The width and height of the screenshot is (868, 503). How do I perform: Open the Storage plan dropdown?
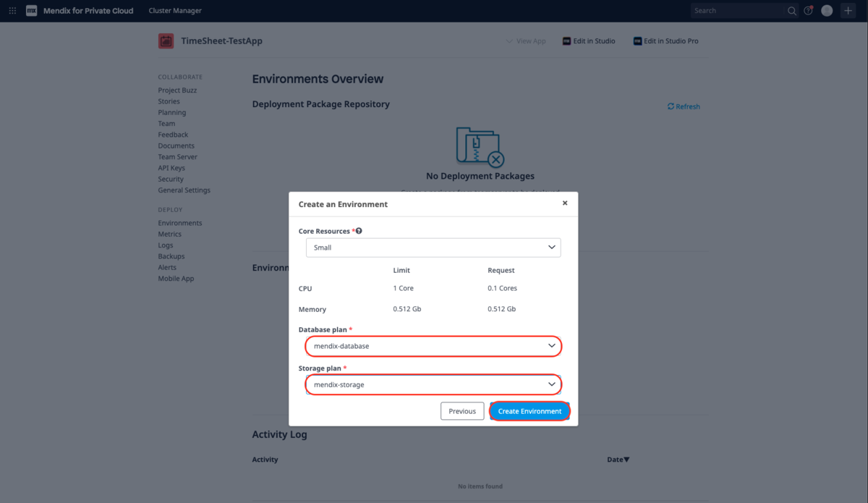433,384
